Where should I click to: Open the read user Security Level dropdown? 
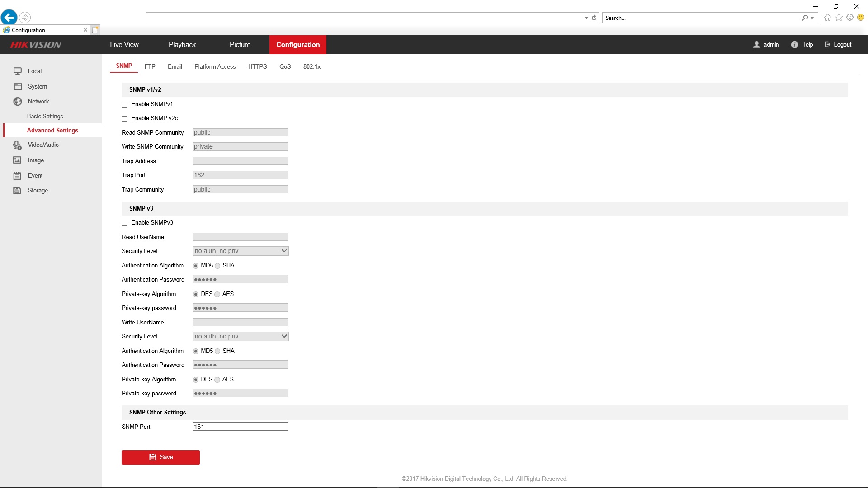(x=241, y=251)
